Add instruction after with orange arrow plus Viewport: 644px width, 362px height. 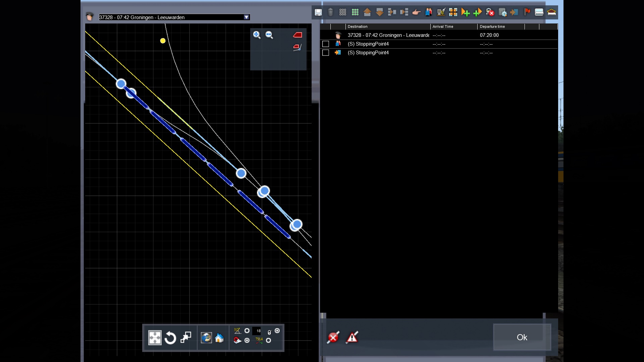466,12
